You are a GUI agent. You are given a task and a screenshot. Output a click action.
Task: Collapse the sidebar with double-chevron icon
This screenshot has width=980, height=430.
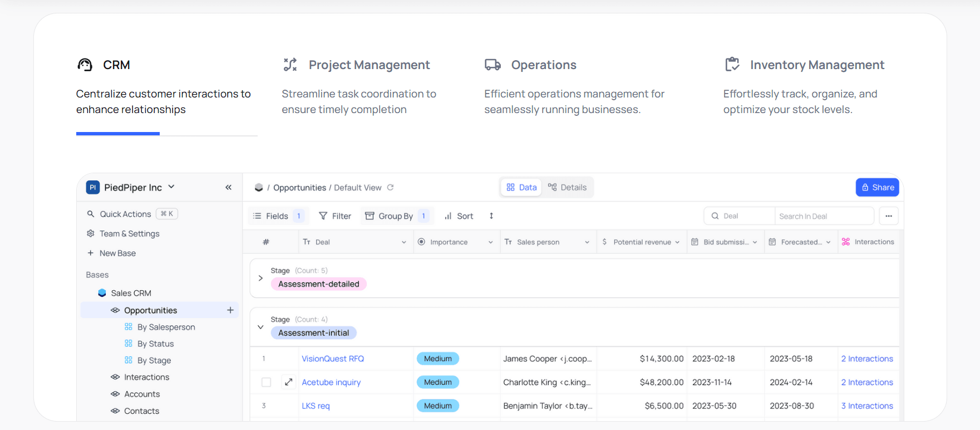228,188
